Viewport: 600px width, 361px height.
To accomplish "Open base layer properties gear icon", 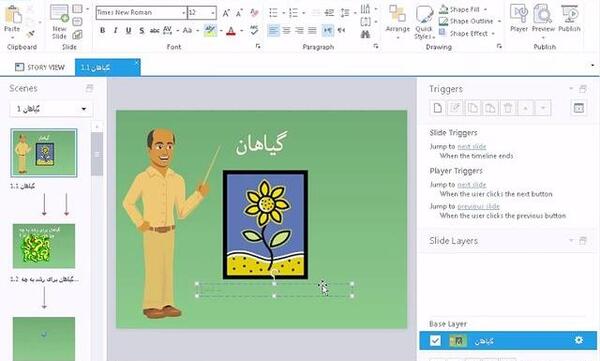I will point(579,340).
